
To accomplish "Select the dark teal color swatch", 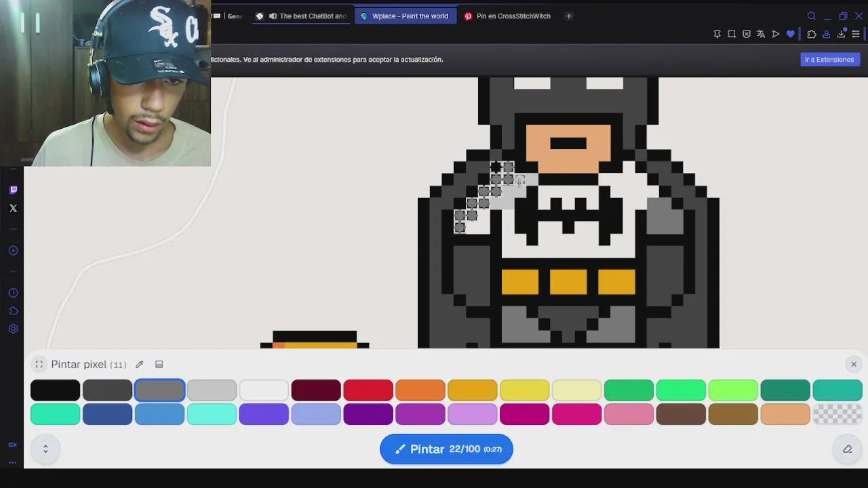I will pos(785,390).
